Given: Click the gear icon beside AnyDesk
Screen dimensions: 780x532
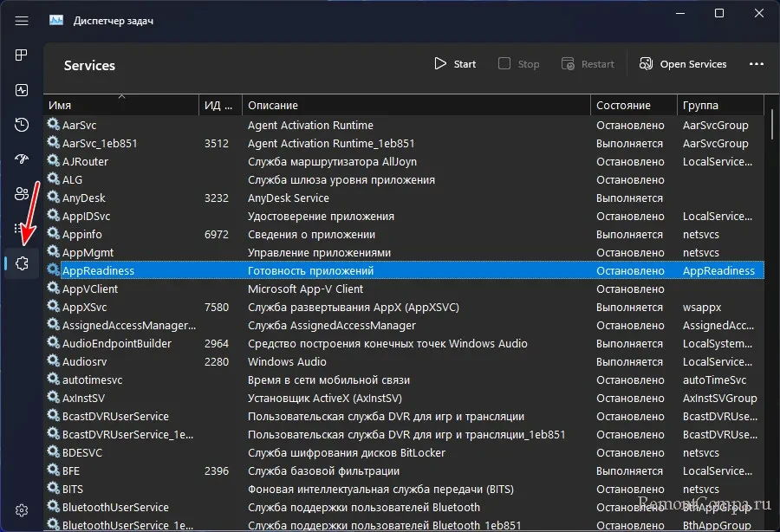Looking at the screenshot, I should click(x=53, y=197).
